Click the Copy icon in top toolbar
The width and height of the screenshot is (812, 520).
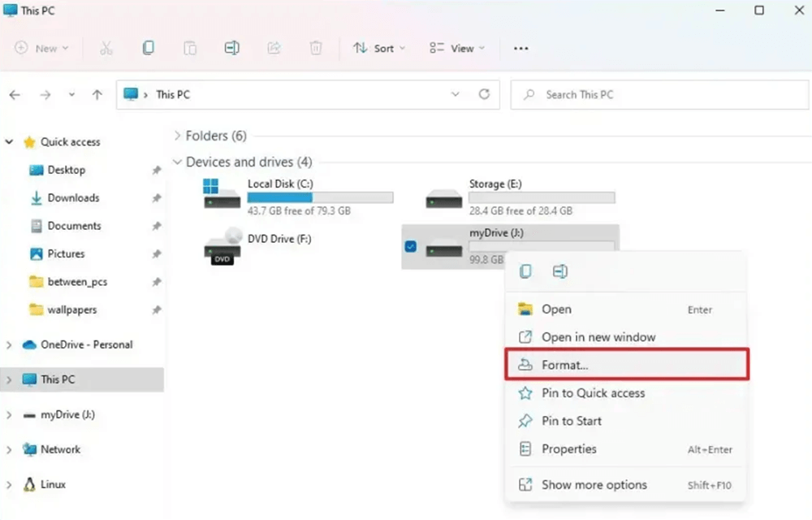[148, 48]
